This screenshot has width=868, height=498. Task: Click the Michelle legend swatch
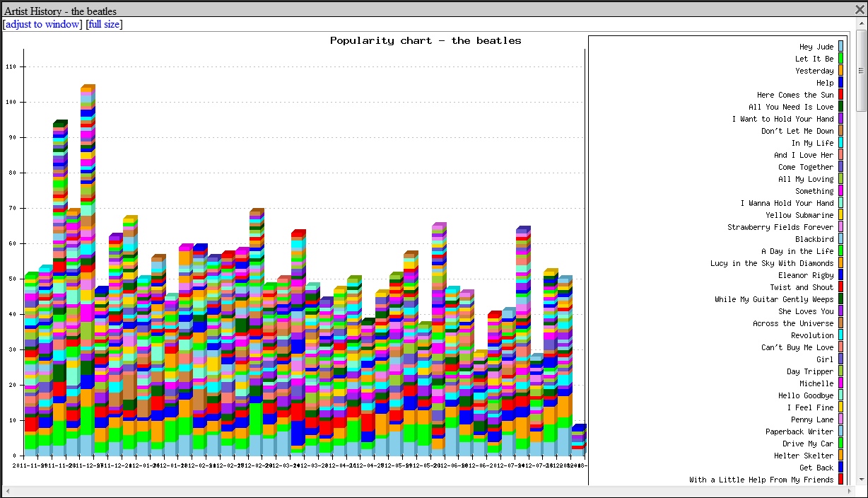(840, 383)
